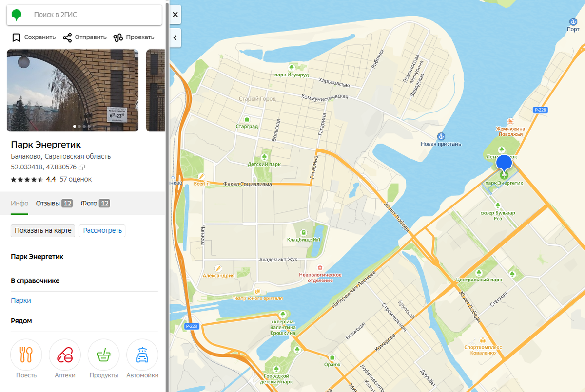Image resolution: width=585 pixels, height=392 pixels.
Task: Click the Академика Жук street label
Action: click(x=278, y=259)
